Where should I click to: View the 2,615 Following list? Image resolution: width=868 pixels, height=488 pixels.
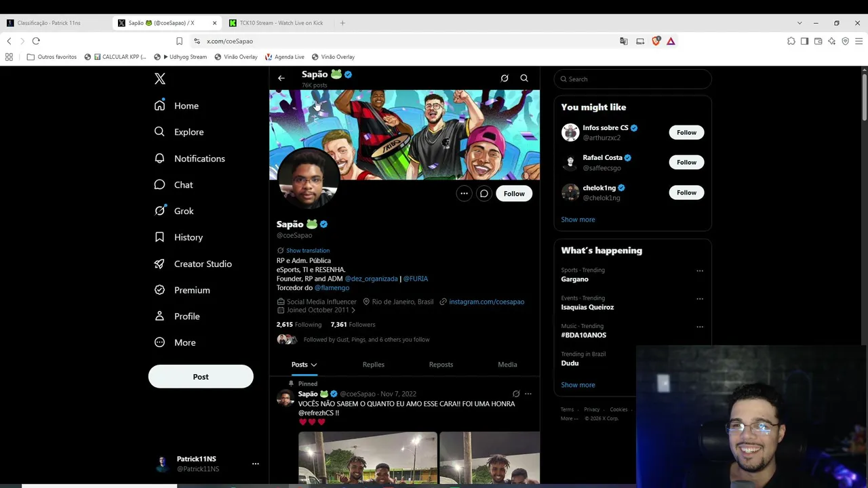tap(299, 325)
